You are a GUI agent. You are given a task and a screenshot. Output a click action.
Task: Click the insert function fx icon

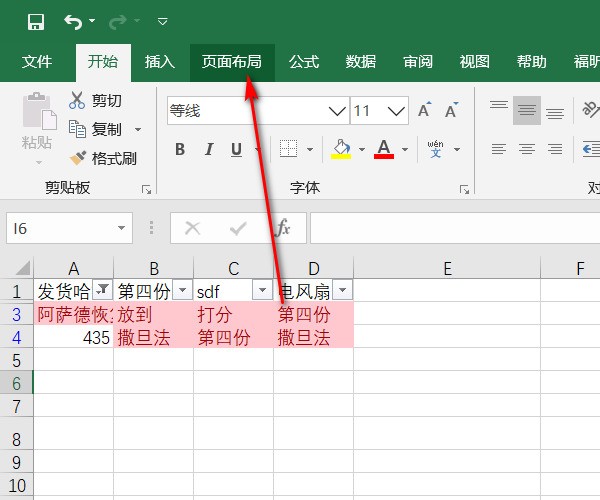click(x=283, y=228)
